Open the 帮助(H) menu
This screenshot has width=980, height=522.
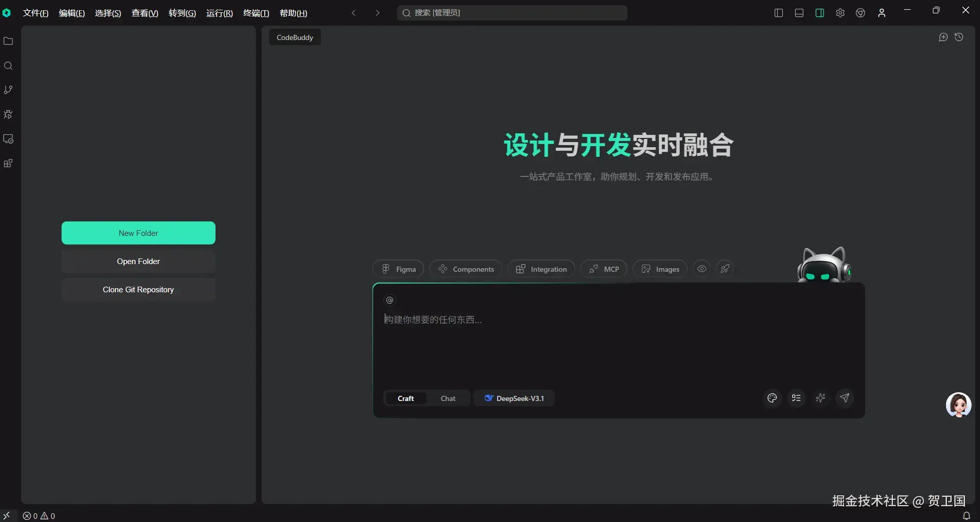[293, 13]
